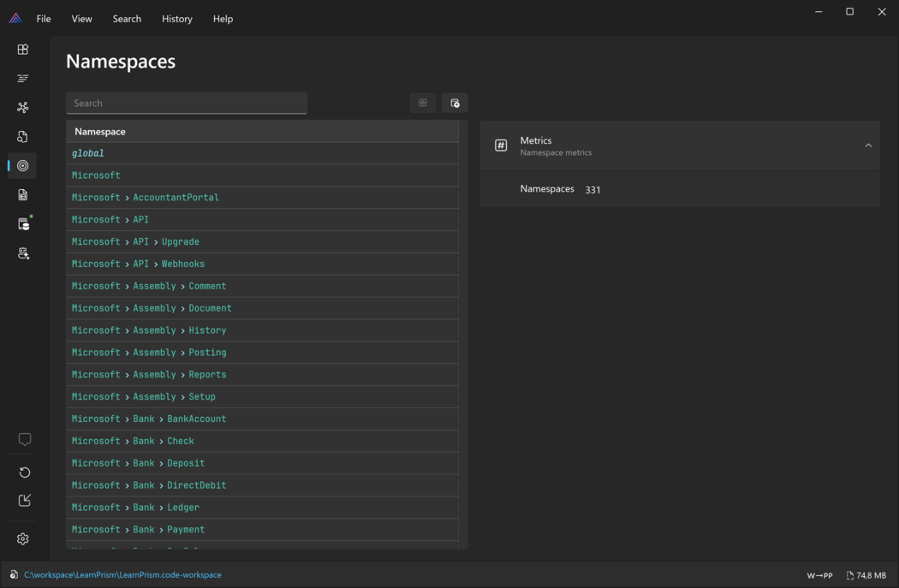This screenshot has height=588, width=899.
Task: Open the sparkle assistant icon in sidebar
Action: [23, 253]
